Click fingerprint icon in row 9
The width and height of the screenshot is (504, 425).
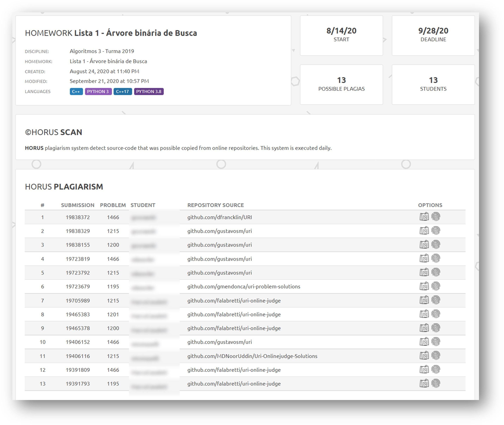point(435,328)
